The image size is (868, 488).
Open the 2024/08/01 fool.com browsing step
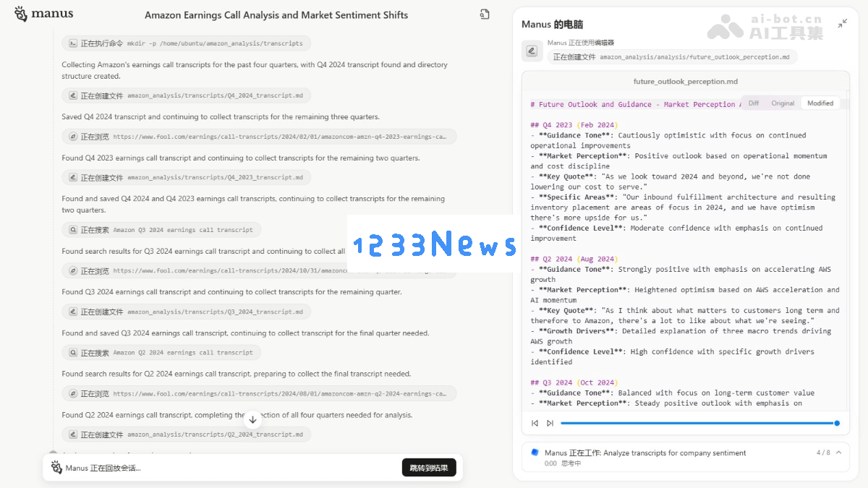259,394
